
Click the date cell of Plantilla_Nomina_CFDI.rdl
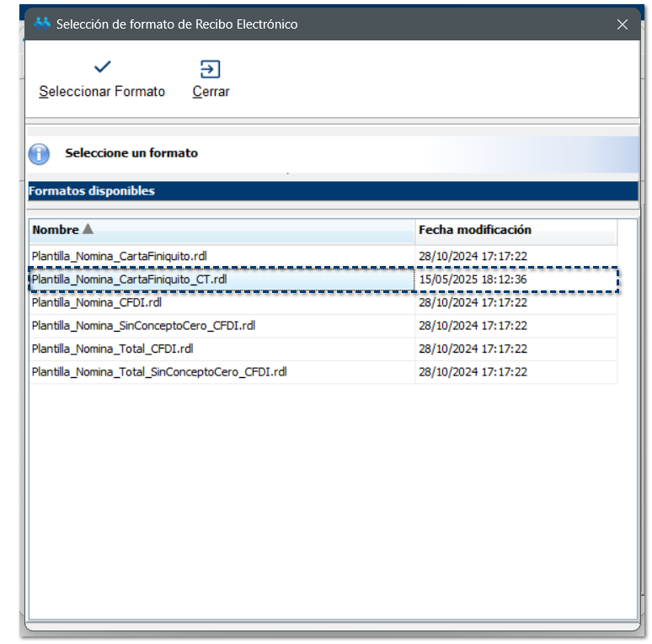tap(473, 302)
